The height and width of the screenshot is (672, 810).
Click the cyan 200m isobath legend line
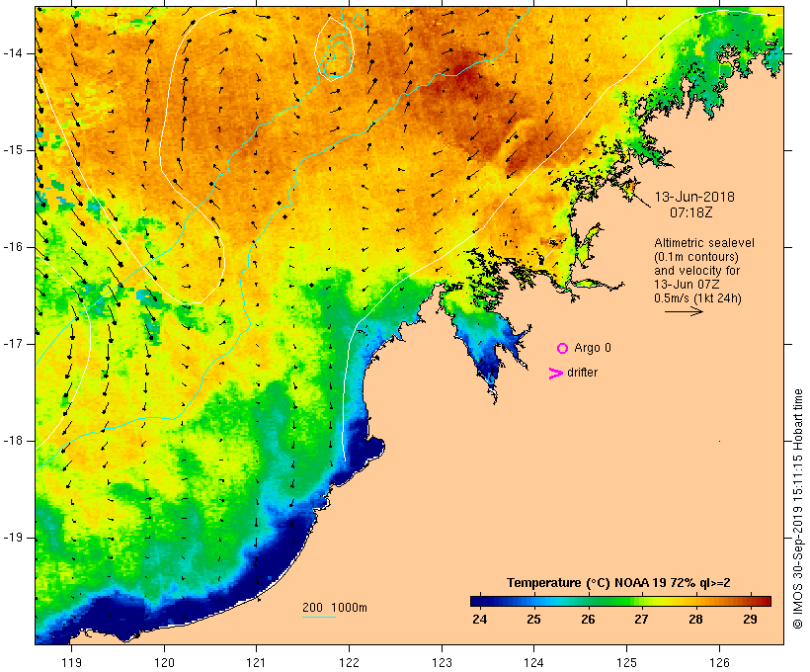tap(319, 617)
